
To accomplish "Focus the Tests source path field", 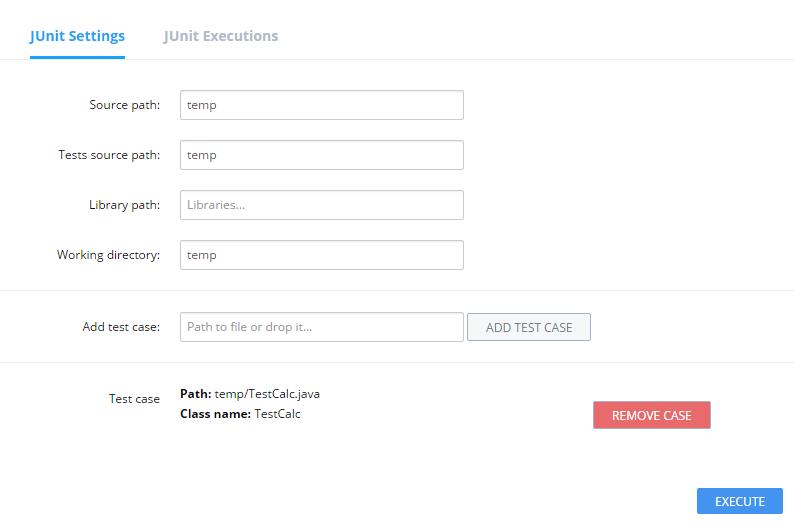I will pyautogui.click(x=321, y=155).
